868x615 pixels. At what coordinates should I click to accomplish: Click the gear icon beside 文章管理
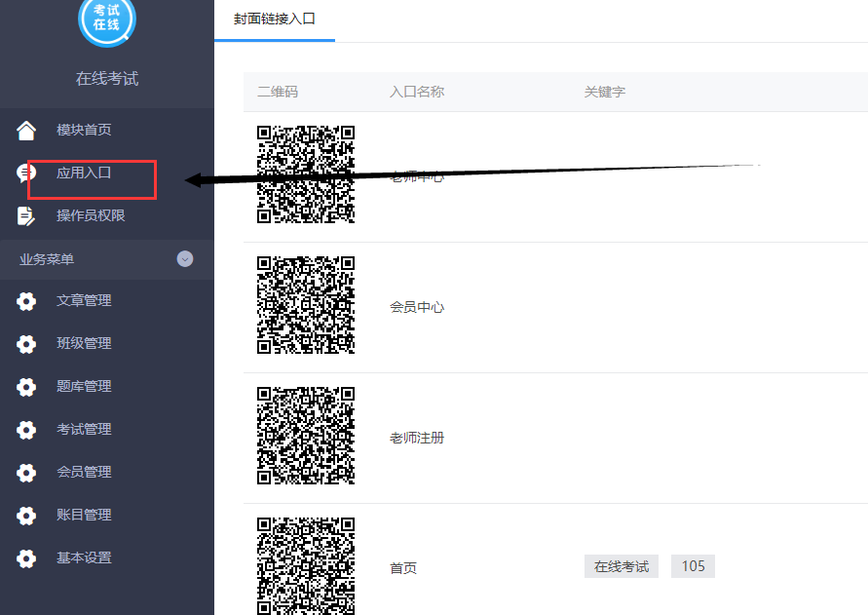tap(26, 301)
